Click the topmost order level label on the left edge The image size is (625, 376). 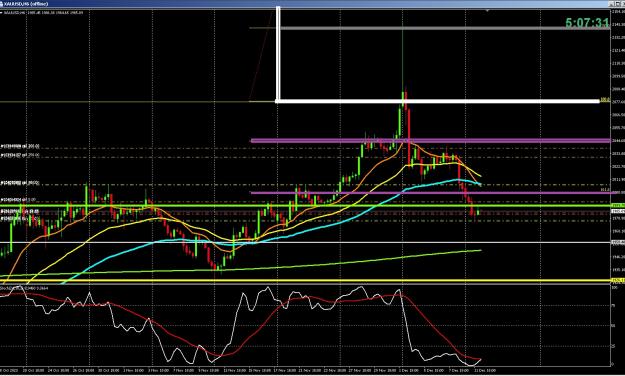click(x=20, y=146)
